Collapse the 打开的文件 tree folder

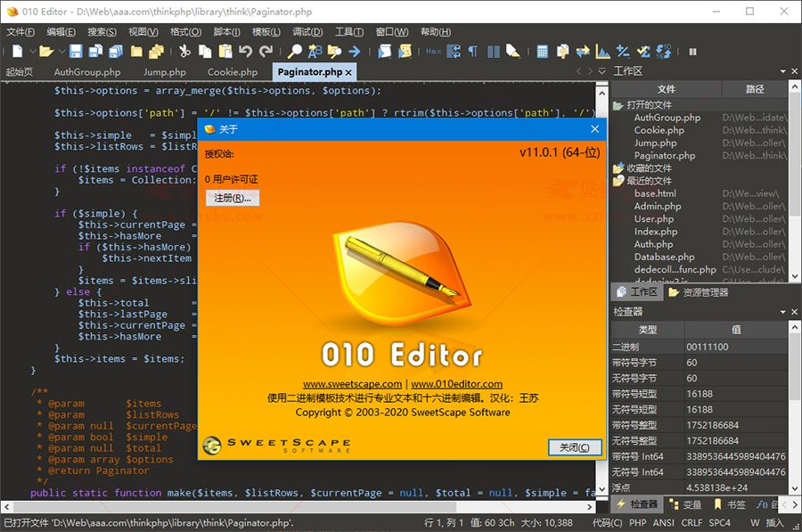[618, 105]
